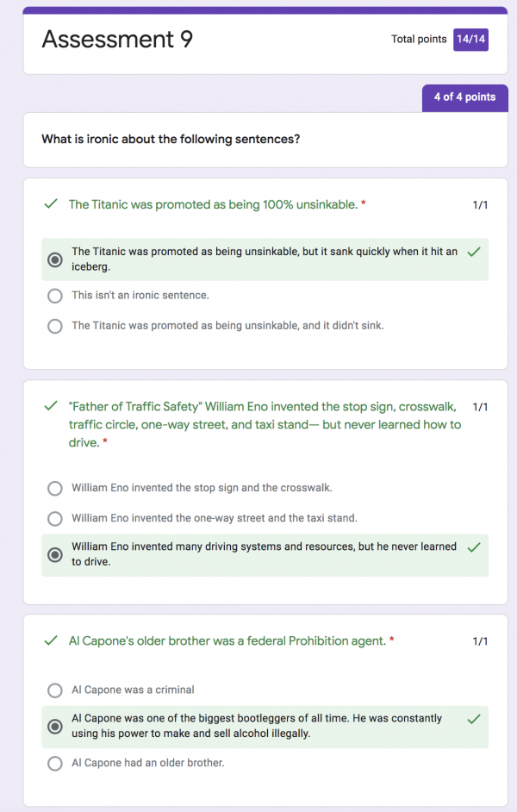Click the '4 of 4 points' badge
Image resolution: width=517 pixels, height=812 pixels.
(464, 97)
